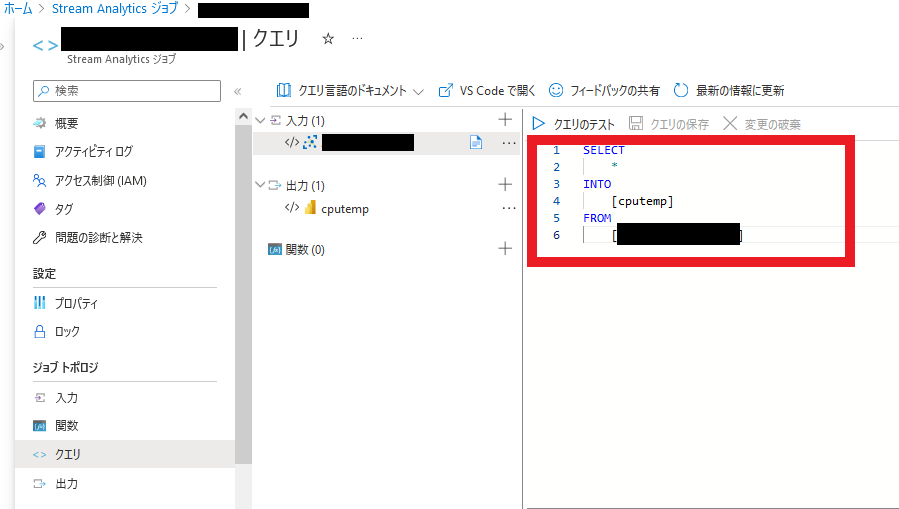
Task: Open the document icon on the input row
Action: point(476,143)
